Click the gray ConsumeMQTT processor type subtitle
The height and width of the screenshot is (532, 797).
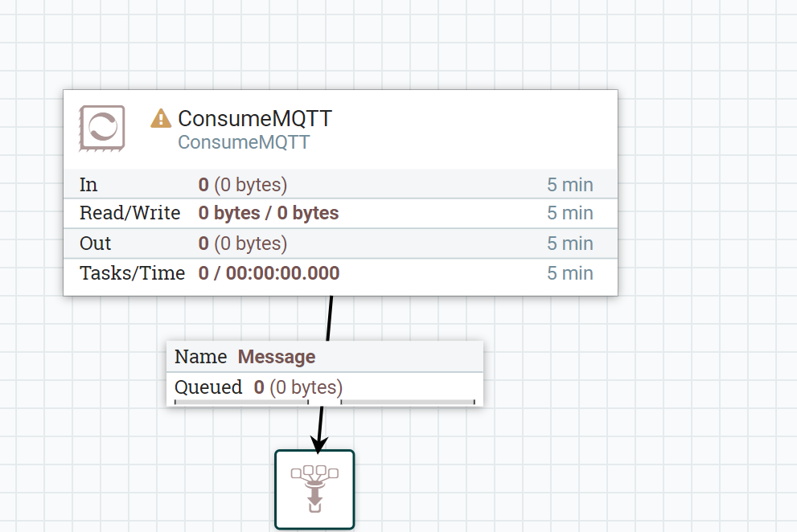[244, 143]
